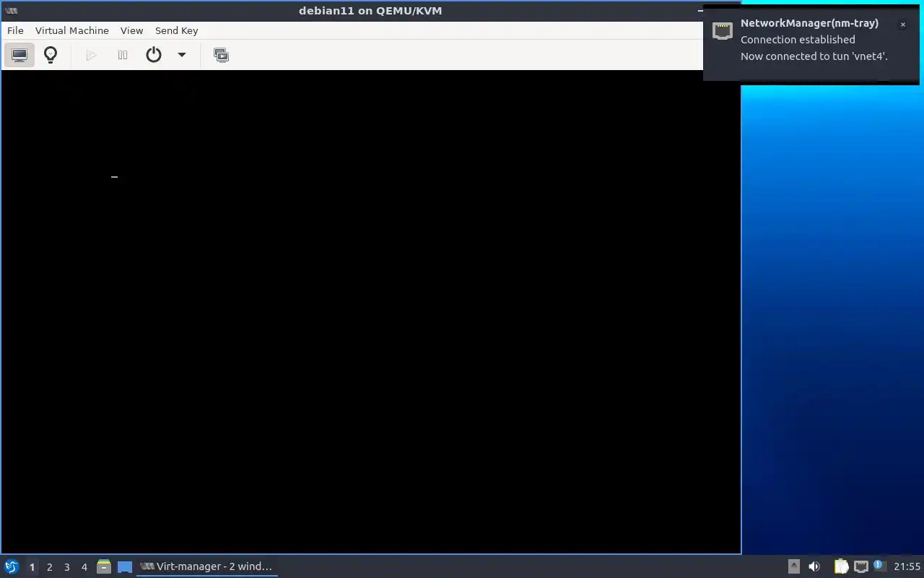Open the removable media eject icon
The width and height of the screenshot is (924, 578).
pos(793,566)
